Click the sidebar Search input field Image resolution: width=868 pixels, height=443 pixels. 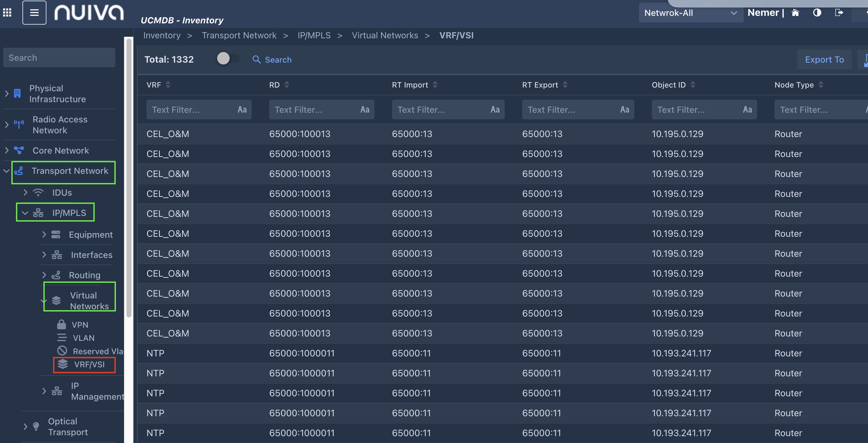59,58
